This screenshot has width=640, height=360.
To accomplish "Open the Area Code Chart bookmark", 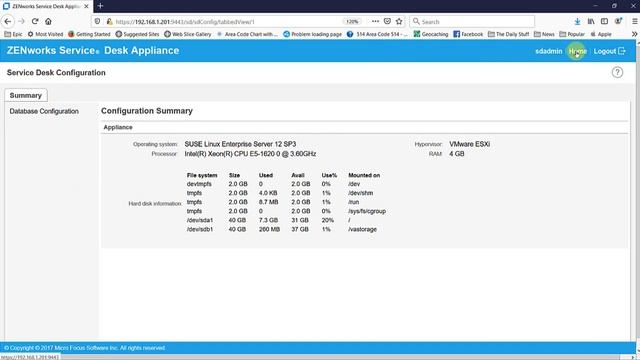I will click(x=247, y=34).
